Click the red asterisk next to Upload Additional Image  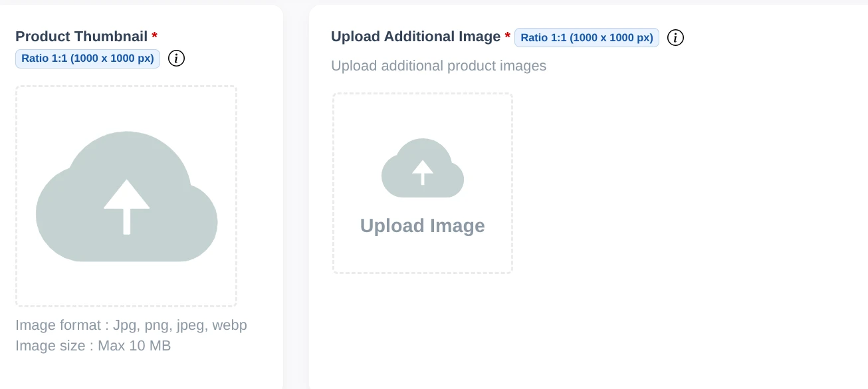tap(508, 37)
